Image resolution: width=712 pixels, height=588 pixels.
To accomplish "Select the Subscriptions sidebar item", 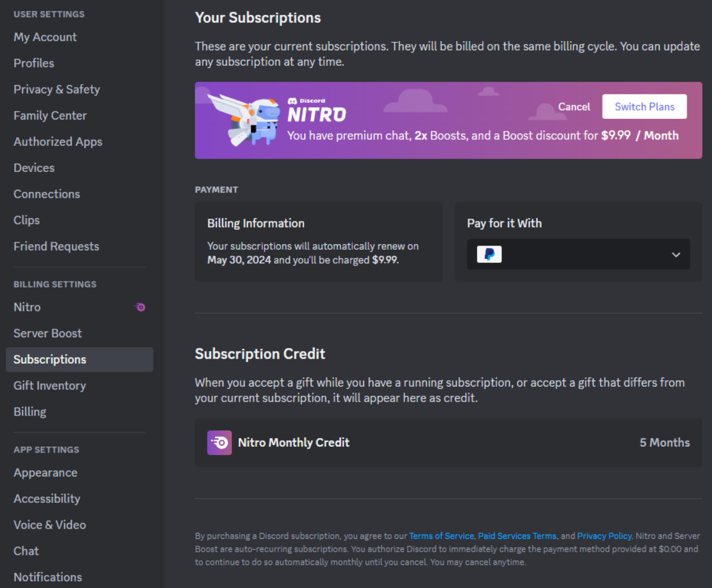I will (x=80, y=359).
